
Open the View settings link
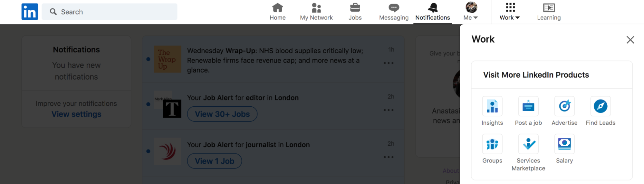click(76, 114)
